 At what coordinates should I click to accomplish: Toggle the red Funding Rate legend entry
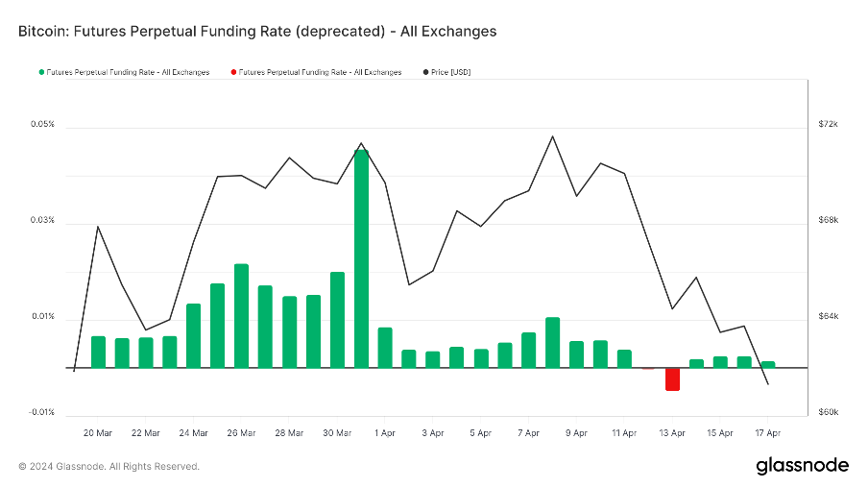click(x=316, y=72)
